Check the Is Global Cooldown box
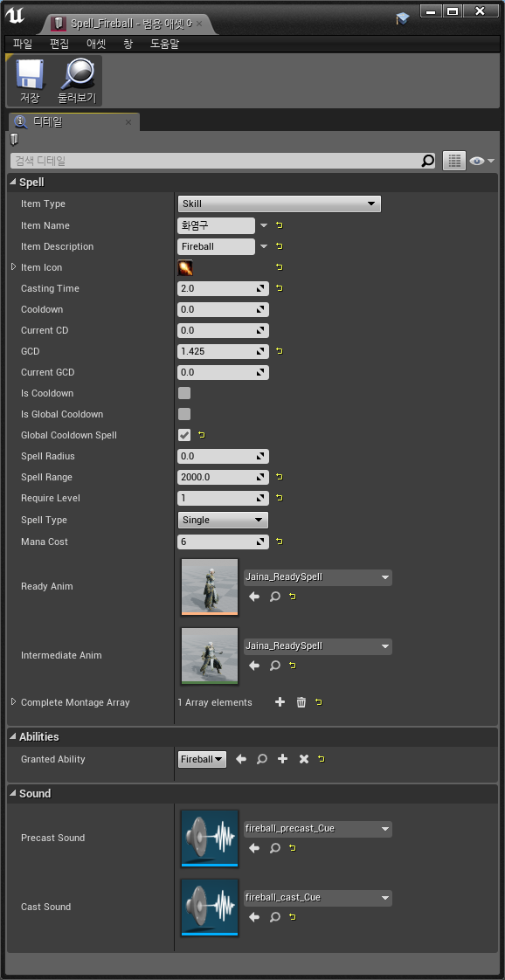Viewport: 505px width, 980px height. click(x=184, y=414)
